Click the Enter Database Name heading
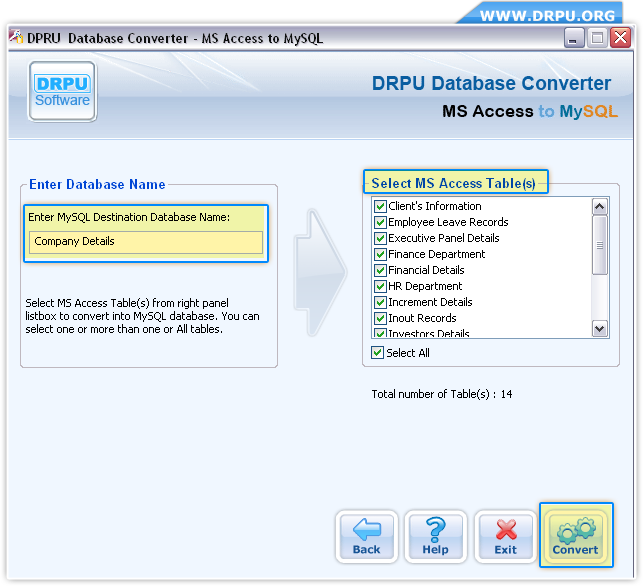The width and height of the screenshot is (643, 586). pyautogui.click(x=97, y=185)
